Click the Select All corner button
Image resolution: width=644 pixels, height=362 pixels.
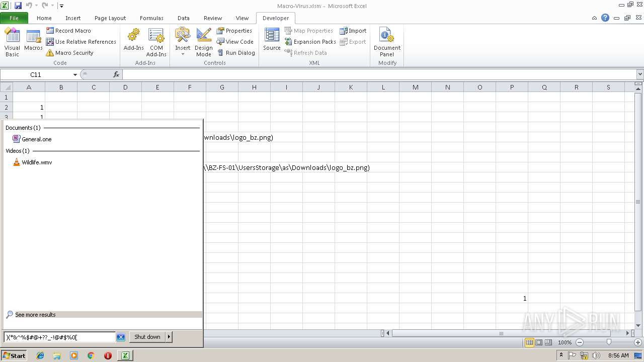click(x=6, y=87)
